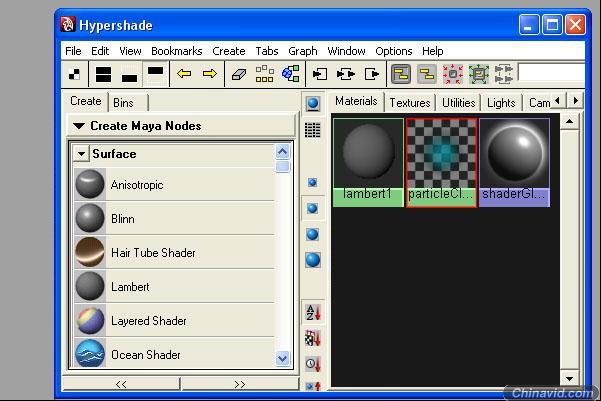This screenshot has width=601, height=401.
Task: Show output connections icon
Action: (x=372, y=74)
